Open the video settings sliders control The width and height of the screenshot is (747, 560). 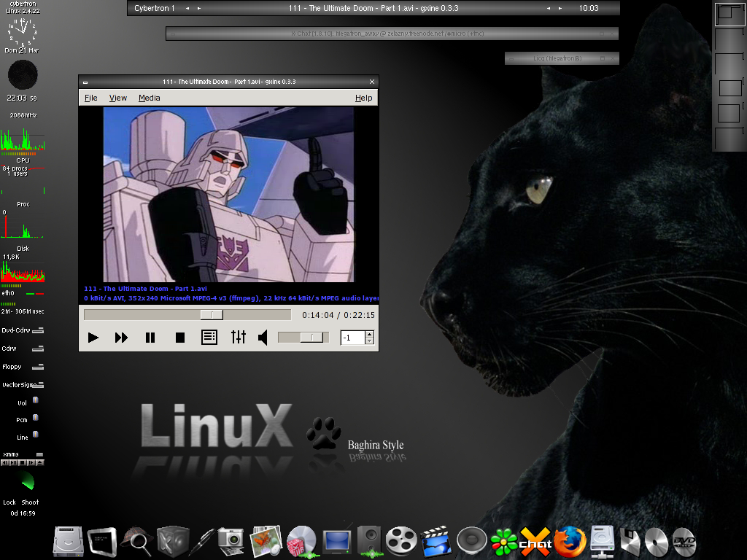tap(239, 337)
